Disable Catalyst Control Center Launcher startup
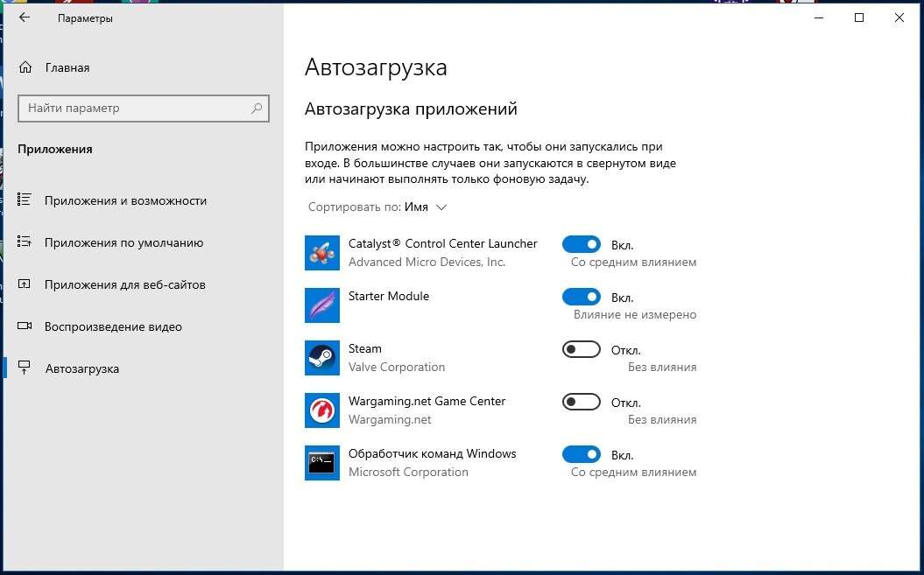The height and width of the screenshot is (575, 924). pos(581,244)
